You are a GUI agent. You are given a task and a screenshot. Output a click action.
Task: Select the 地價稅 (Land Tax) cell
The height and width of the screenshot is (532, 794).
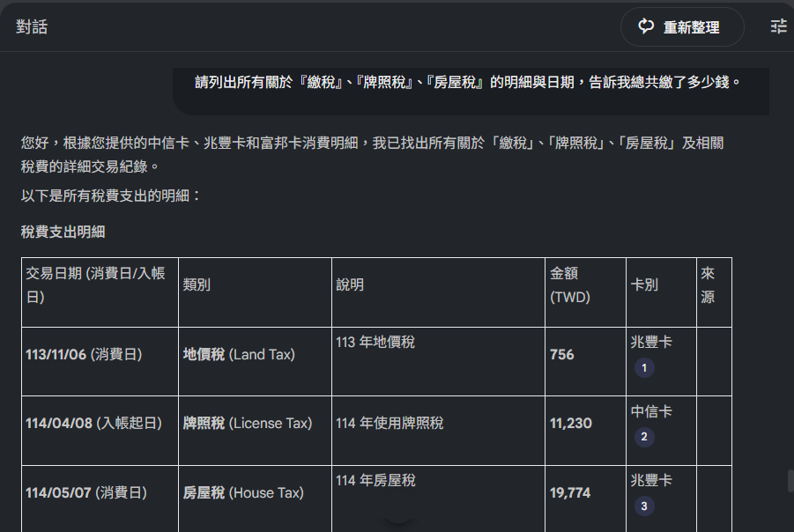tap(255, 361)
